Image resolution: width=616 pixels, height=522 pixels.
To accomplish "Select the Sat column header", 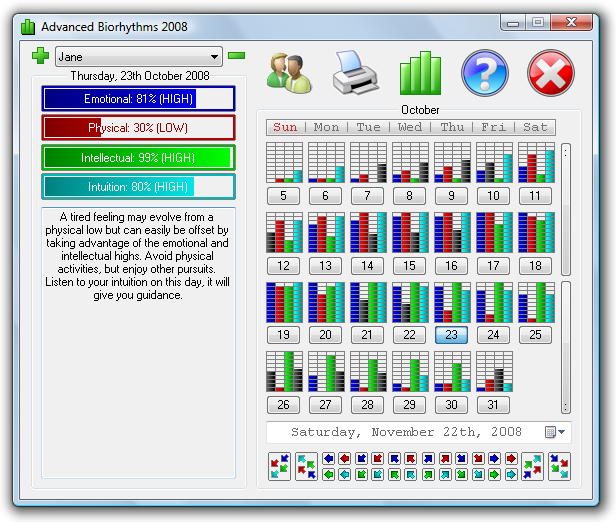I will click(x=535, y=127).
